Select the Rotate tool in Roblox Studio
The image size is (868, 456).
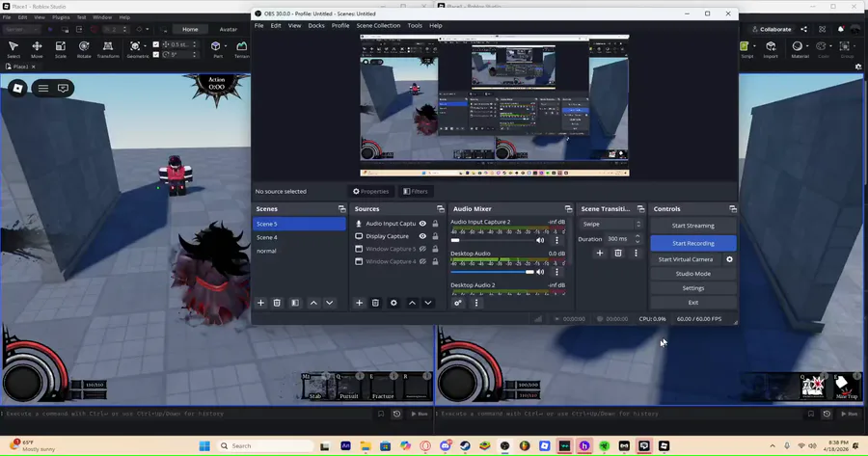pos(84,49)
